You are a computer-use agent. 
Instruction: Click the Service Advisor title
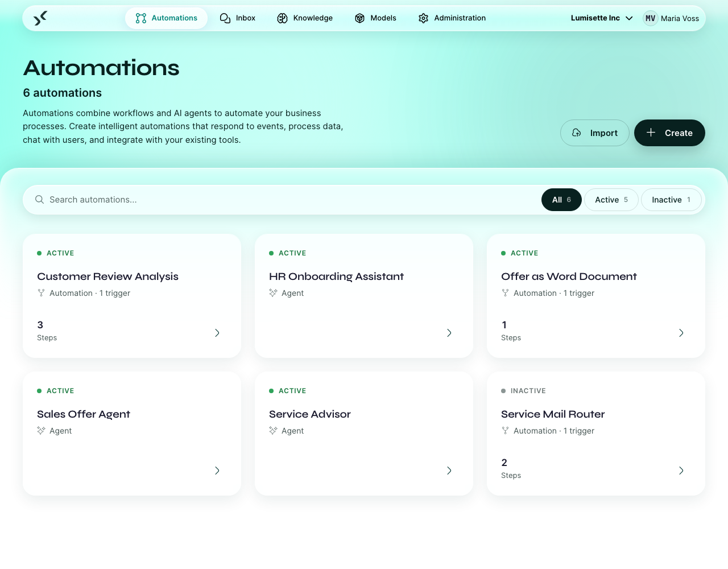point(310,414)
